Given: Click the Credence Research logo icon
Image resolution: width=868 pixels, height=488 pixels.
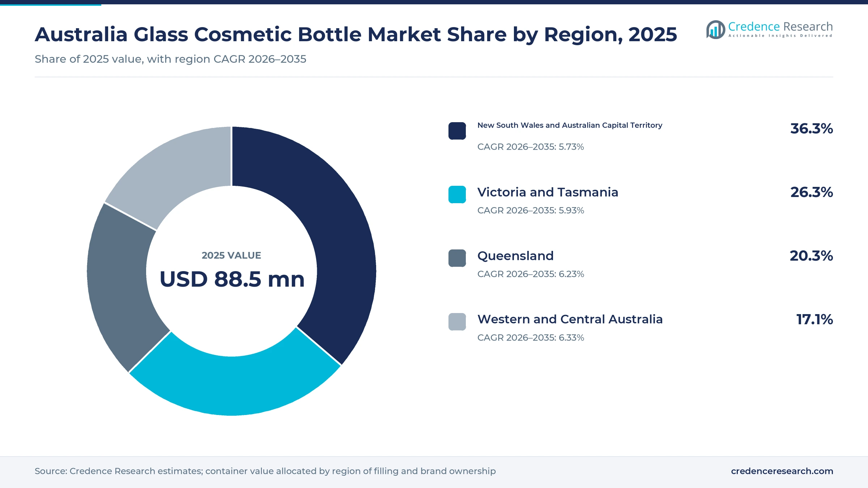Looking at the screenshot, I should click(x=715, y=30).
